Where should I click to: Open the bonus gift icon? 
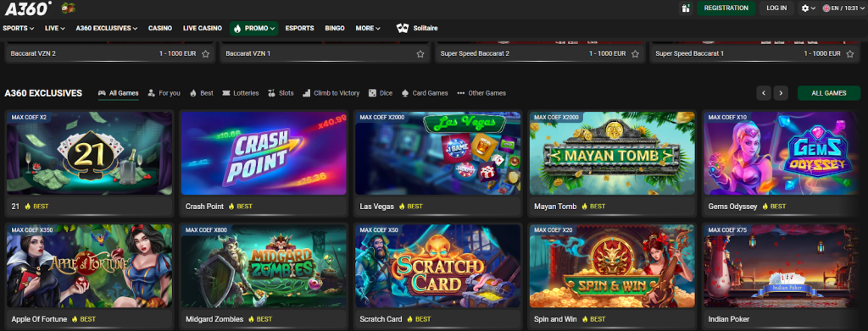click(686, 8)
